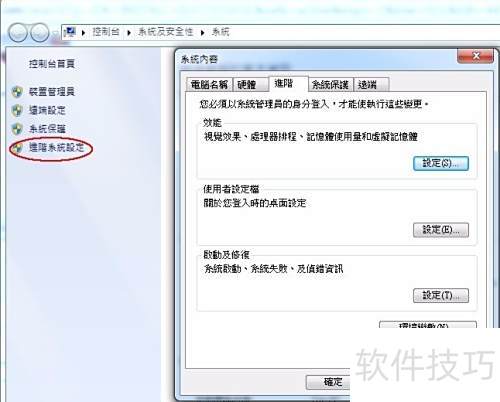Viewport: 500px width, 402px height.
Task: Click 設定(T) button for 啟動及修復
Action: [x=441, y=296]
